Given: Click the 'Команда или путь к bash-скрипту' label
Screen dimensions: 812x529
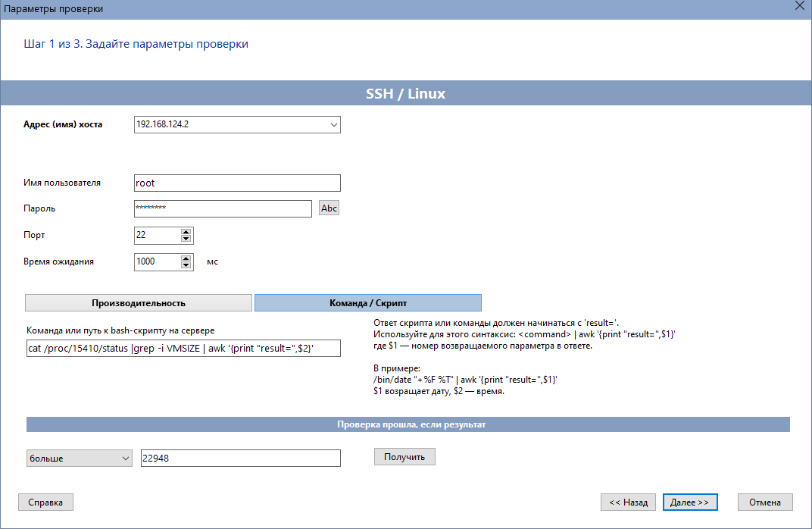Looking at the screenshot, I should (x=120, y=330).
